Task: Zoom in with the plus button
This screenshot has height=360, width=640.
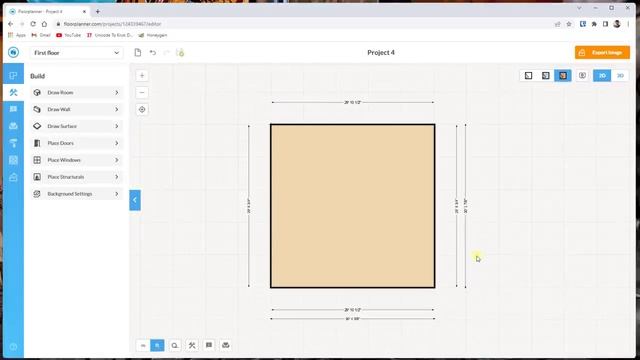Action: [142, 76]
